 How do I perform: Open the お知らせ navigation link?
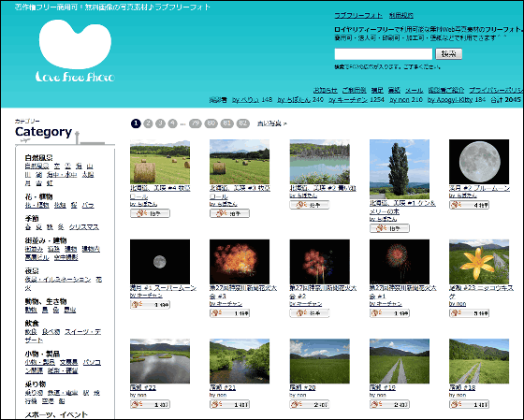click(x=326, y=90)
